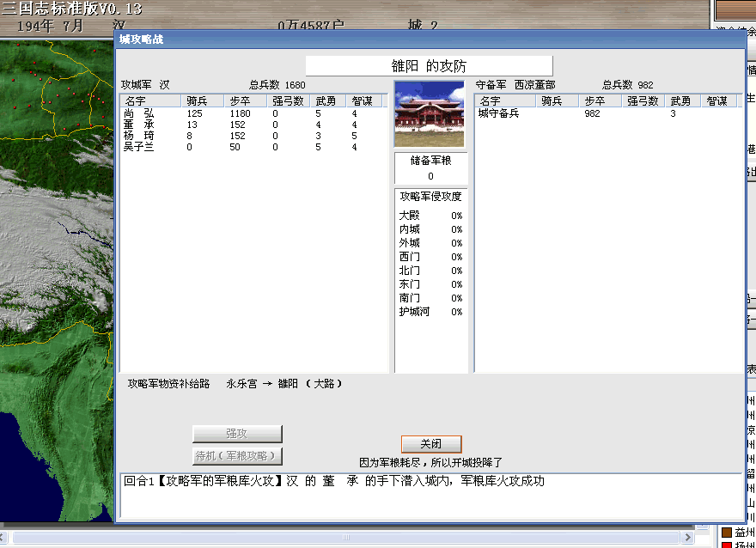Select general 董承 in attacker list

coord(139,125)
